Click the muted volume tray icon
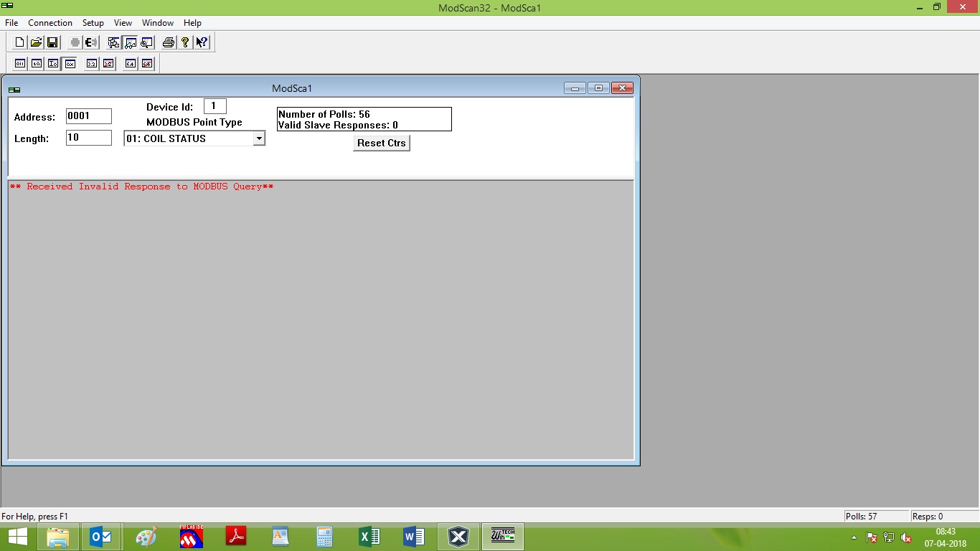 tap(906, 537)
